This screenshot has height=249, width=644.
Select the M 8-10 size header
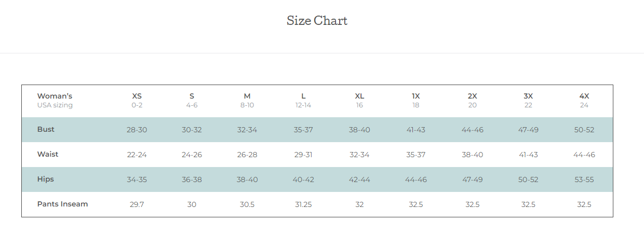click(247, 101)
